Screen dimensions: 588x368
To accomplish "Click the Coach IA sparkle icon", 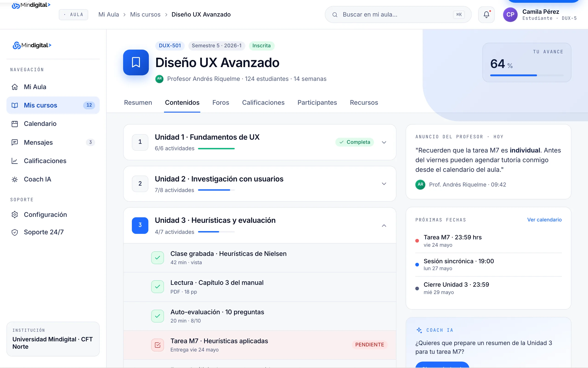I will [x=419, y=330].
